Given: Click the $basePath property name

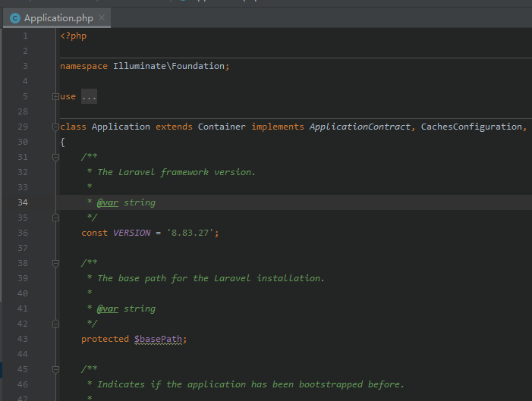Looking at the screenshot, I should coord(158,339).
